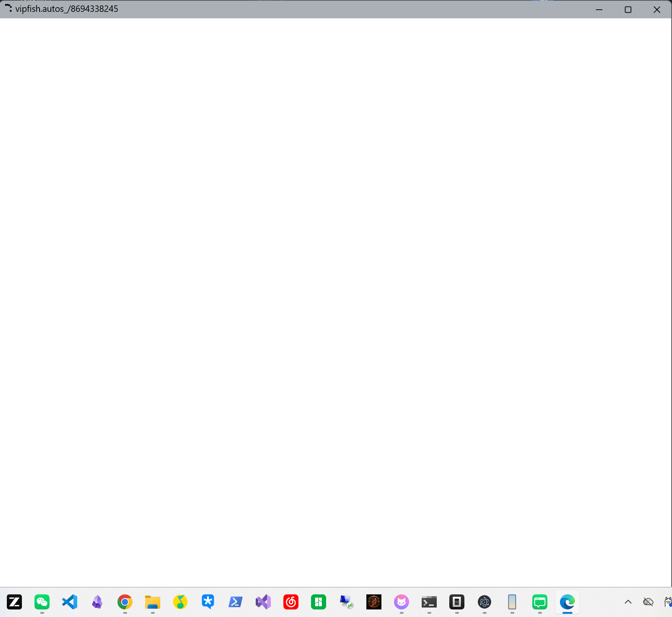Open the dark orange game icon
This screenshot has height=617, width=672.
[x=374, y=602]
